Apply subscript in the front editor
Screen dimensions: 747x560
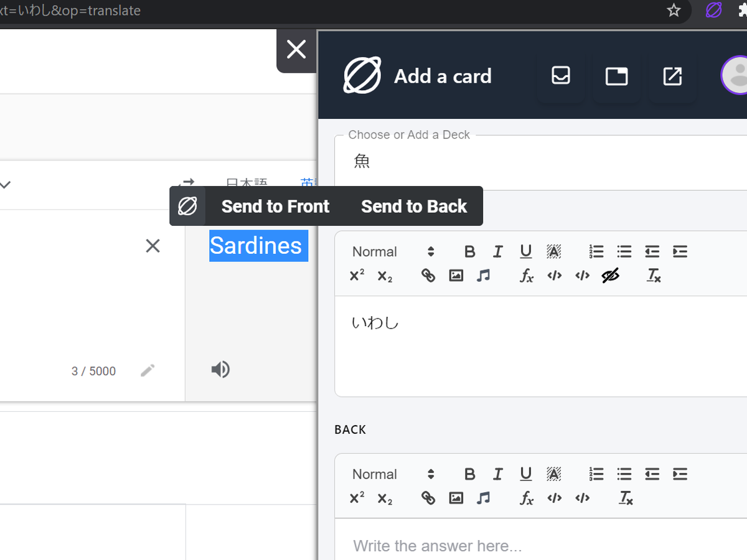click(x=385, y=276)
